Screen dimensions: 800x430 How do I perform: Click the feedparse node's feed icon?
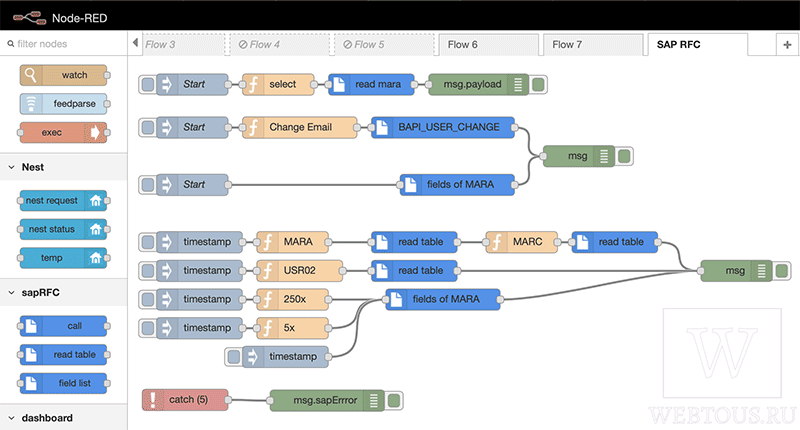[31, 104]
